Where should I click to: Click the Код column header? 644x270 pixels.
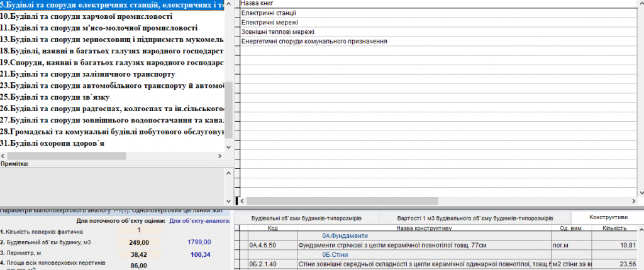[273, 228]
